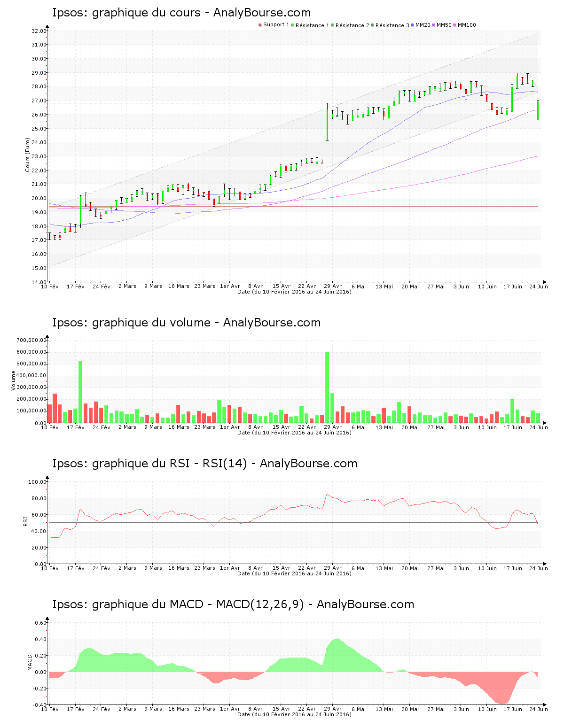Click the '700,000.00' volume axis value
Image resolution: width=564 pixels, height=728 pixels.
31,340
